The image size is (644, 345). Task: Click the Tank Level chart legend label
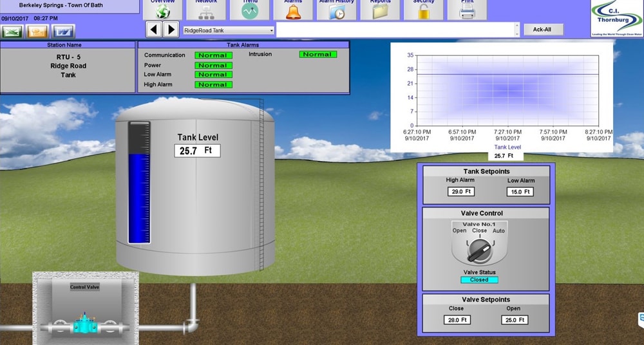[x=507, y=147]
